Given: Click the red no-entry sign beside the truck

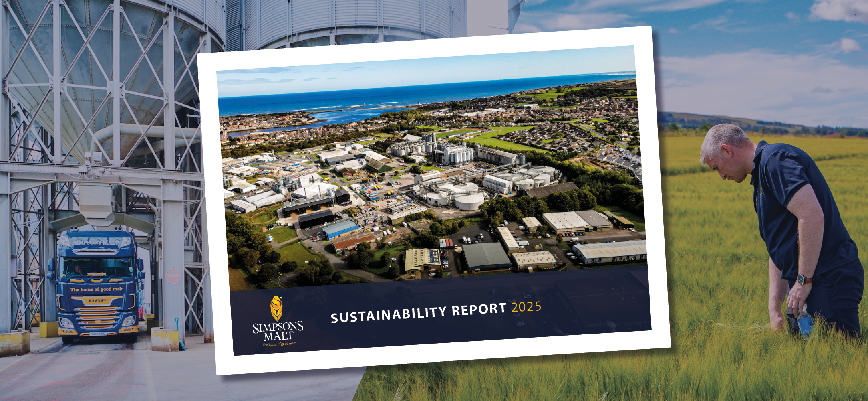Looking at the screenshot, I should click(x=173, y=276).
